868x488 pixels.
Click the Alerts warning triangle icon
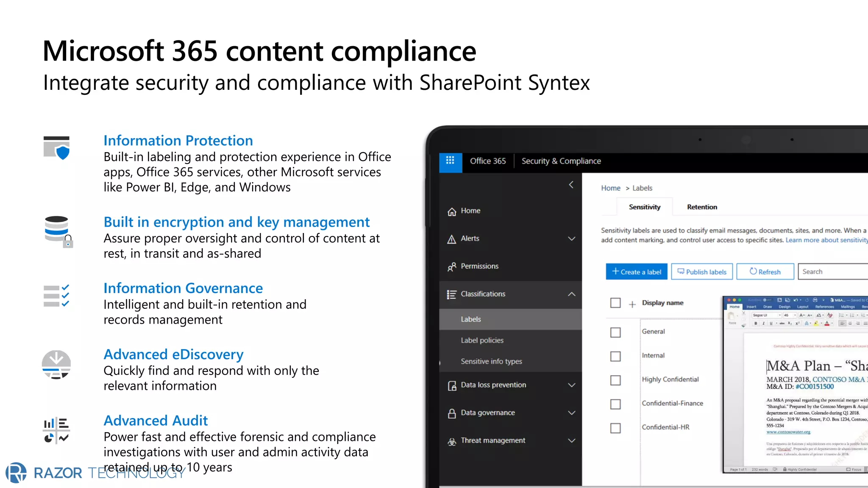coord(452,239)
